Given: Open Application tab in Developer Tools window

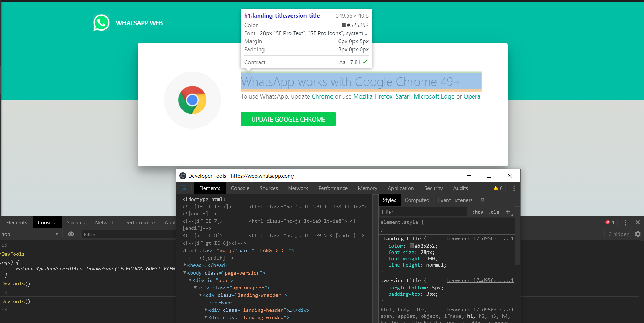Looking at the screenshot, I should 400,188.
